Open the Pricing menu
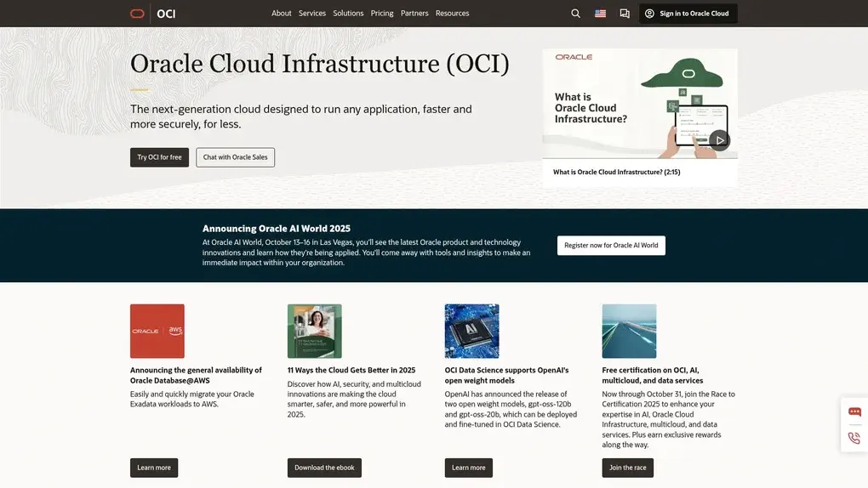 click(x=382, y=14)
